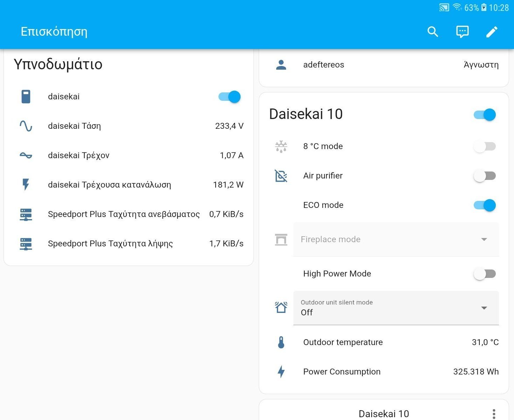Open three-dot menu on bottom Daisekai 10 card
This screenshot has width=514, height=420.
pos(494,414)
